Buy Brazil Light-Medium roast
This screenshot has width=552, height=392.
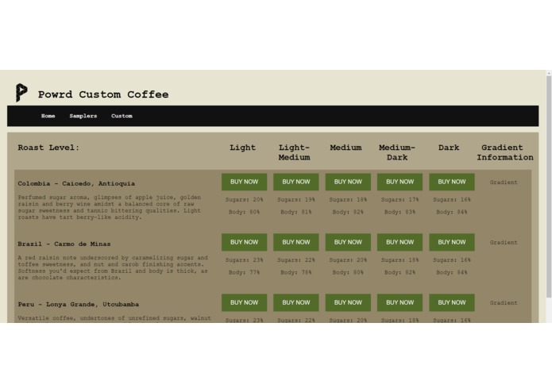(296, 242)
